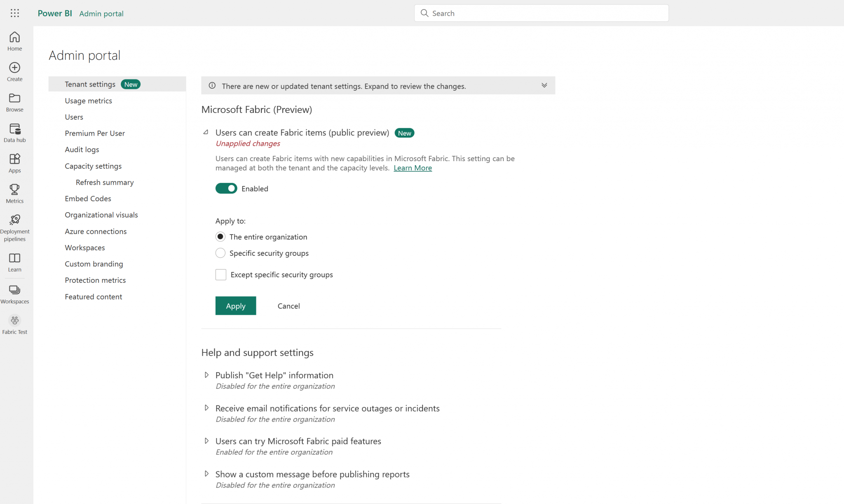This screenshot has width=844, height=504.
Task: Open the Data hub icon
Action: (15, 129)
